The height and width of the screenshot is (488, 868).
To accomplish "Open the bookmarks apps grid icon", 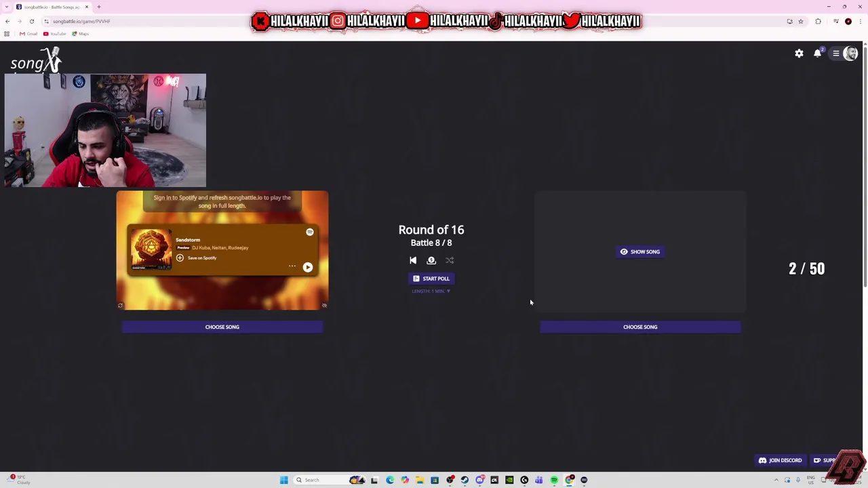I will pos(7,34).
